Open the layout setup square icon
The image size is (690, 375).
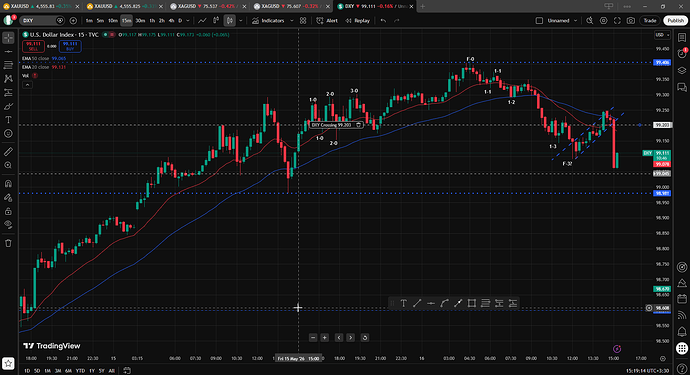point(539,21)
